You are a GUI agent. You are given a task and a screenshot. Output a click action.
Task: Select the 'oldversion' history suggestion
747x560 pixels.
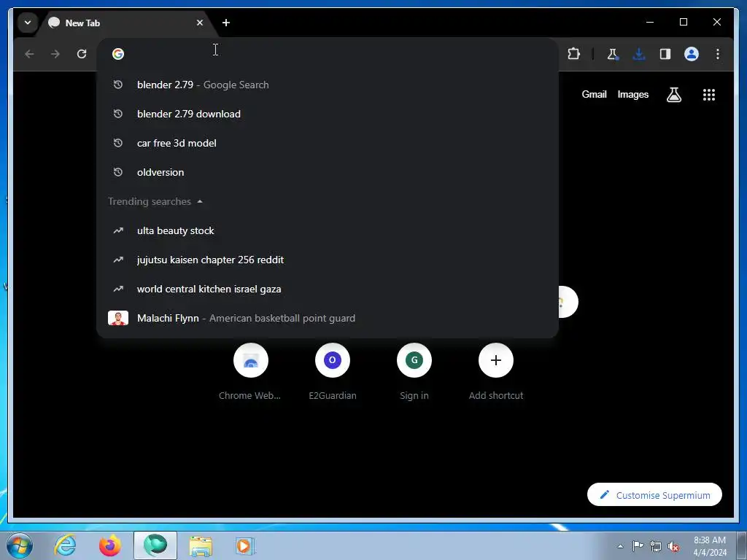[328, 172]
